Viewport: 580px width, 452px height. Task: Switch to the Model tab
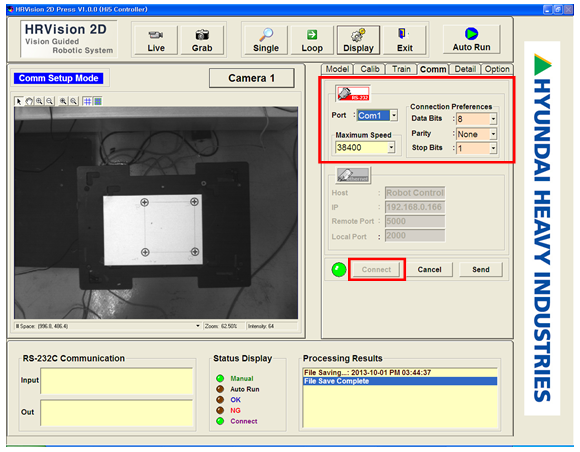pos(337,69)
